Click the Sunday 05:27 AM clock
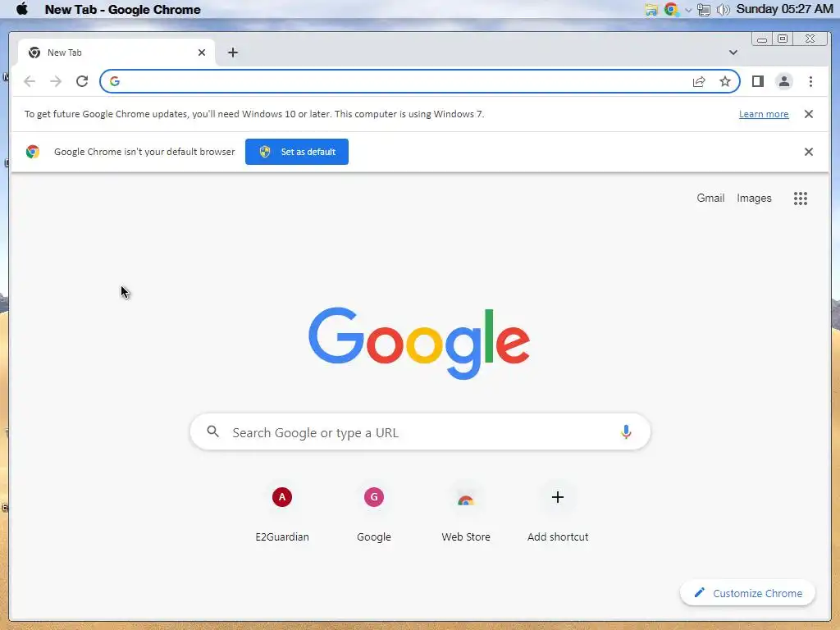840x630 pixels. [x=784, y=9]
